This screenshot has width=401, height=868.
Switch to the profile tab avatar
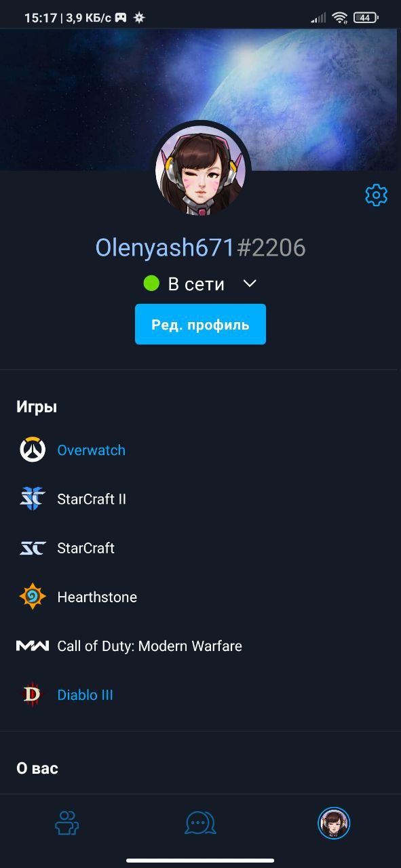[x=334, y=823]
